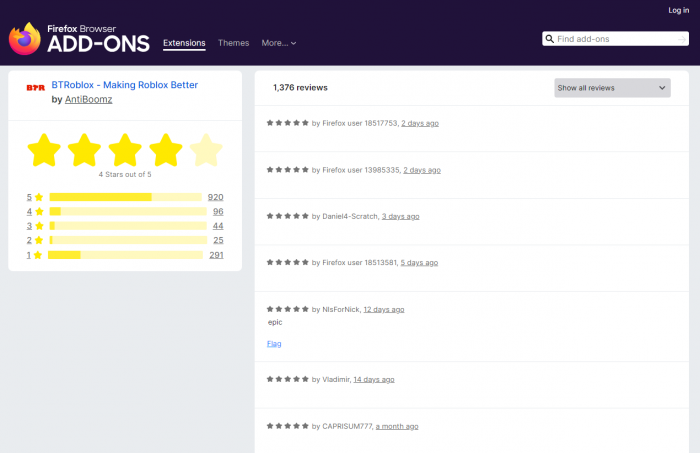Screen dimensions: 700x453
Task: Flag the review by NisForNick
Action: pos(274,344)
